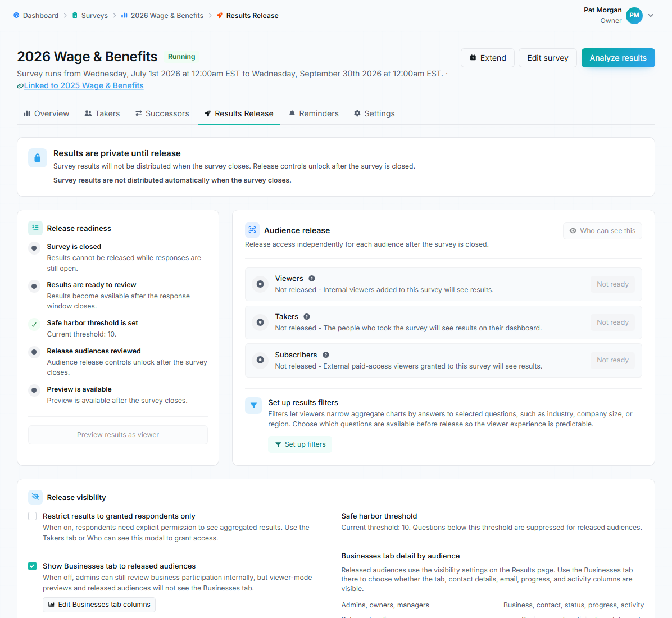Click the status dot beside Survey is closed
672x618 pixels.
[34, 248]
